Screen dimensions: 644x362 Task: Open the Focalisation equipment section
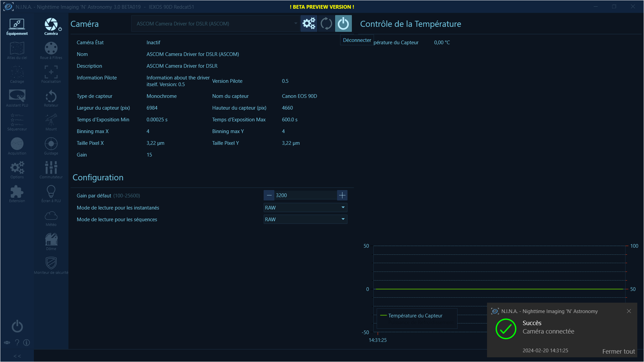(51, 74)
